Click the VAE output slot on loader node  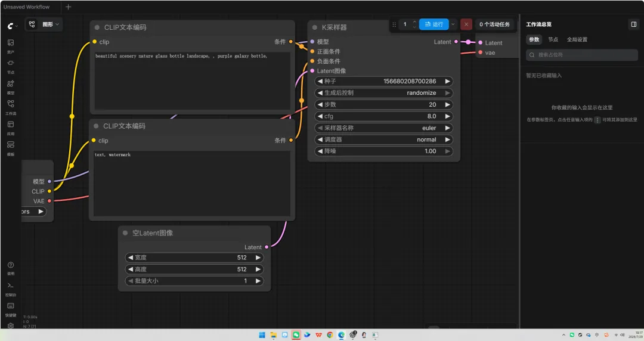tap(49, 201)
